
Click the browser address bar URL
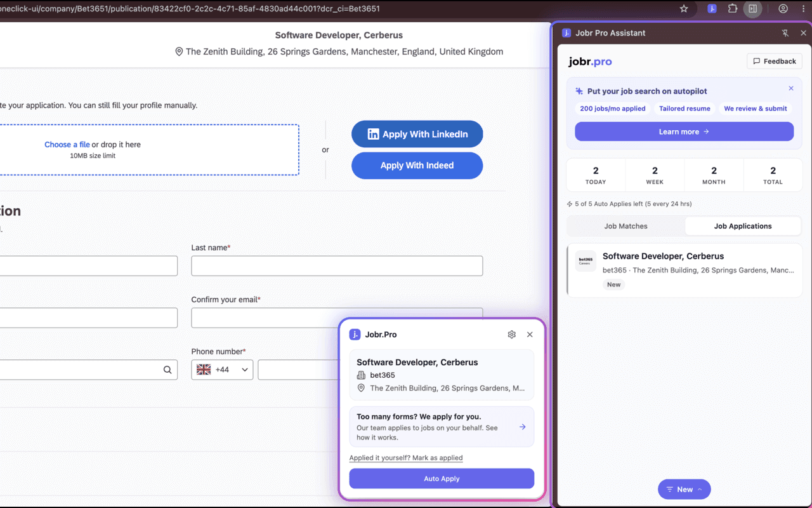click(x=190, y=9)
